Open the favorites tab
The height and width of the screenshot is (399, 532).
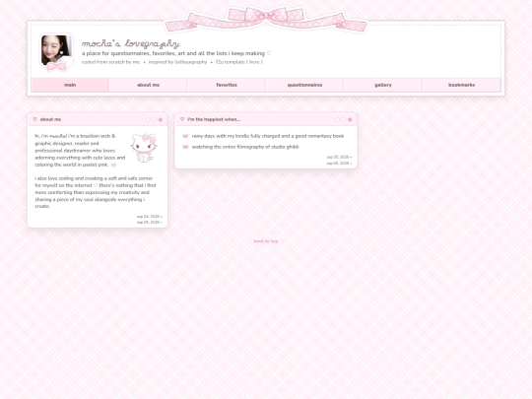pyautogui.click(x=227, y=85)
